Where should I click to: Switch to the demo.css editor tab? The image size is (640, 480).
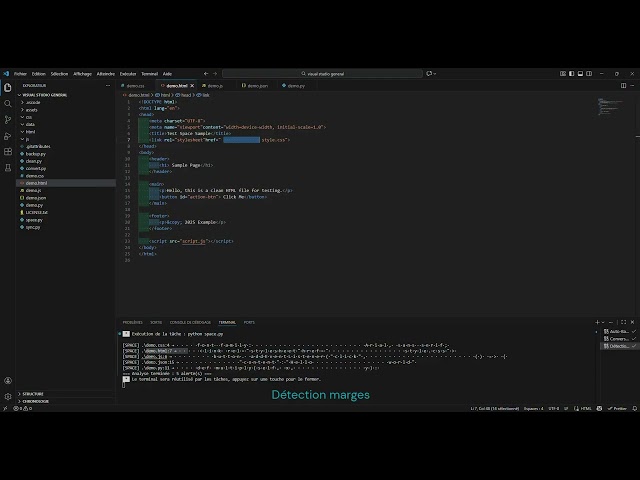pos(136,86)
